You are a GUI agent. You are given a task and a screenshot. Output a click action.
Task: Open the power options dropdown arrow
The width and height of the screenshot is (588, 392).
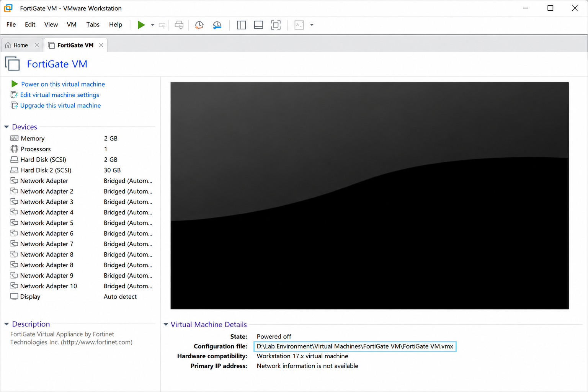point(152,25)
